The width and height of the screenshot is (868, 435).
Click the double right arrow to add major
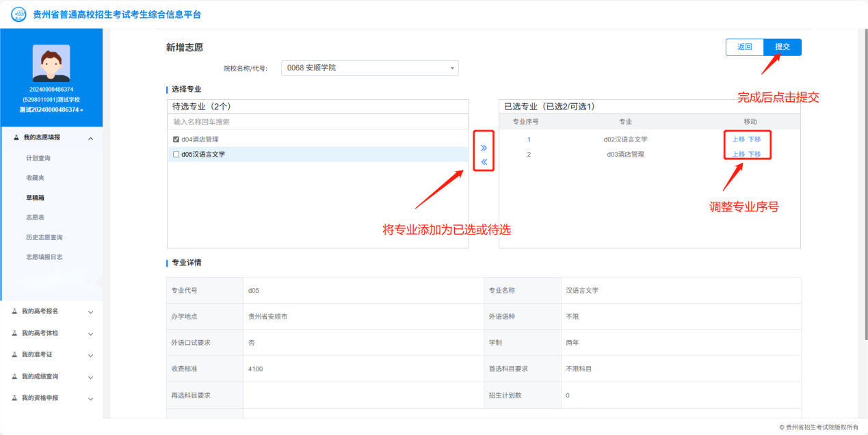coord(484,148)
